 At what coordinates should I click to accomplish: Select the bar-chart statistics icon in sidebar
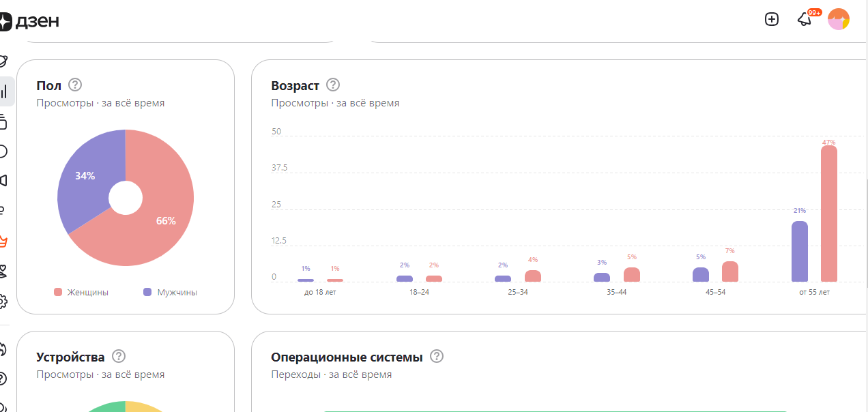(x=5, y=91)
